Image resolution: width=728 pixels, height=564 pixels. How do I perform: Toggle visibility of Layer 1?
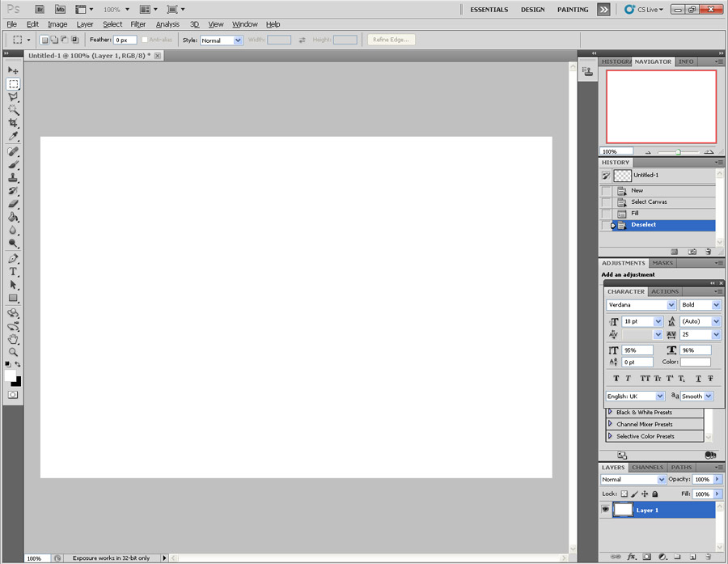point(605,510)
